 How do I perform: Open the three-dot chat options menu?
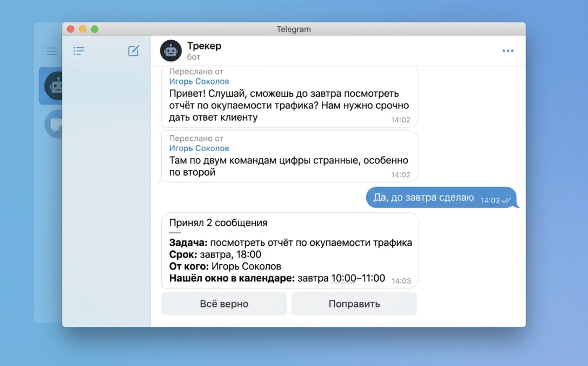[508, 51]
